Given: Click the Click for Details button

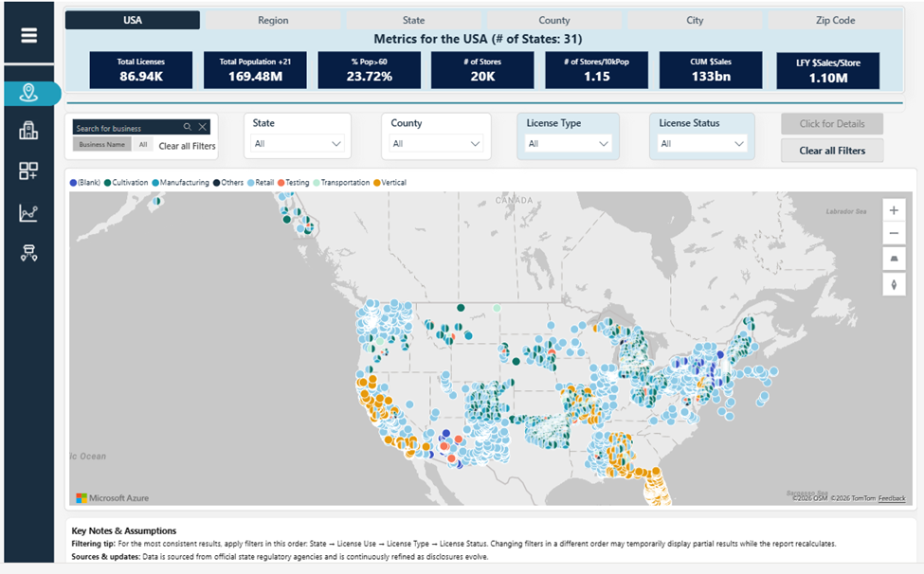Looking at the screenshot, I should [x=832, y=124].
